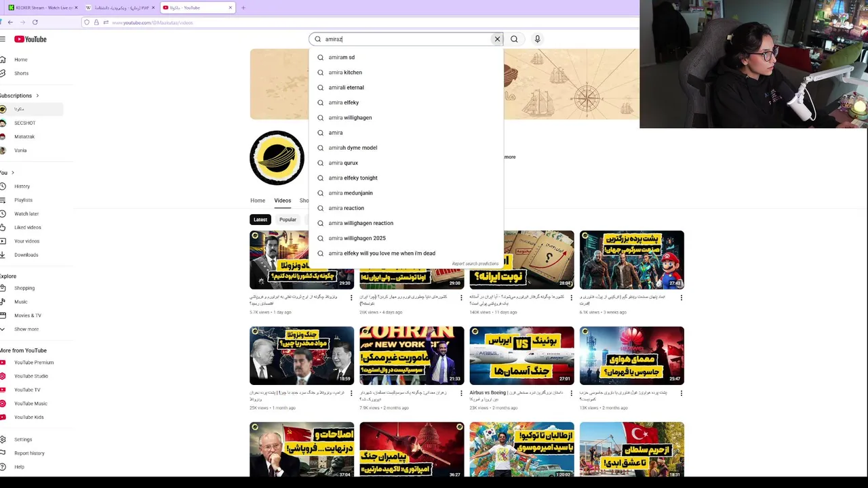Select the 'amiram sd' suggestion
The image size is (868, 488).
click(406, 58)
